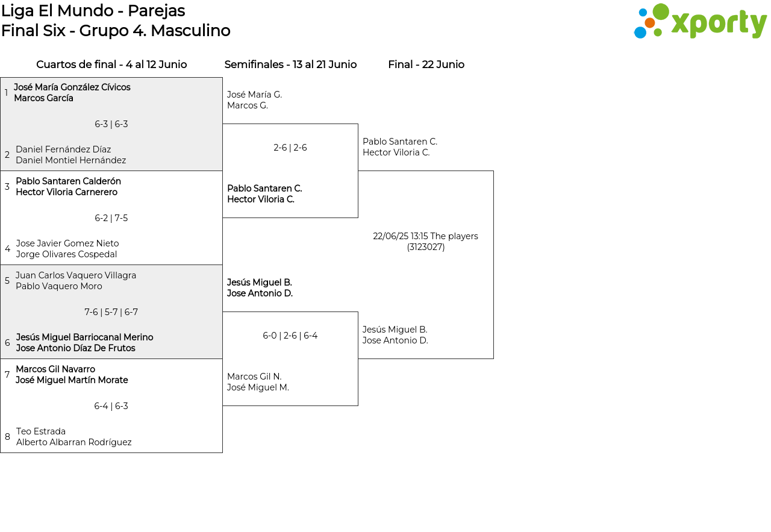Select the Cuartos de final round header
The image size is (771, 532).
click(111, 64)
